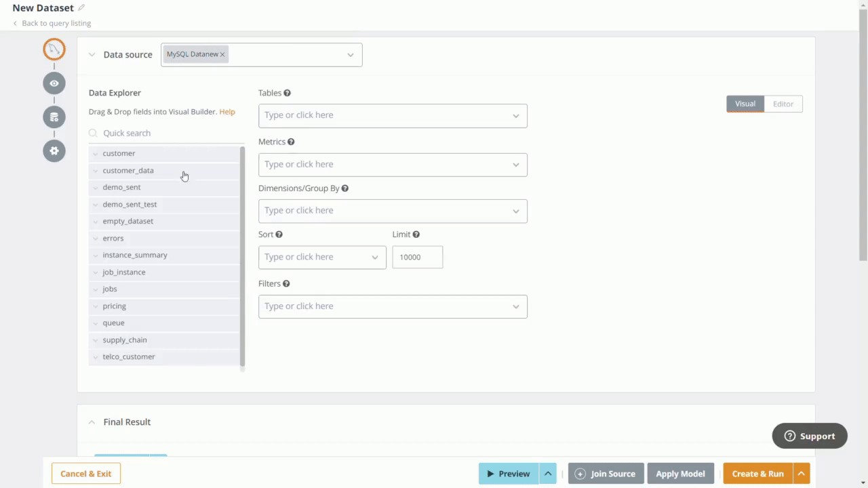Keep Visual builder mode selected
Image resolution: width=868 pixels, height=488 pixels.
coord(745,104)
